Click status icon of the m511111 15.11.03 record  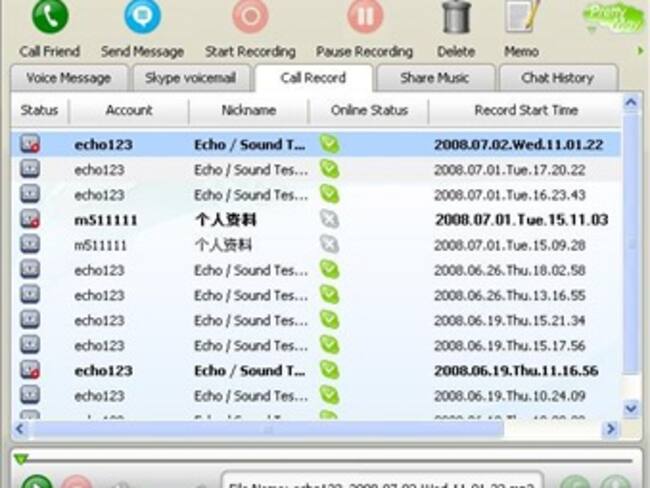[30, 220]
